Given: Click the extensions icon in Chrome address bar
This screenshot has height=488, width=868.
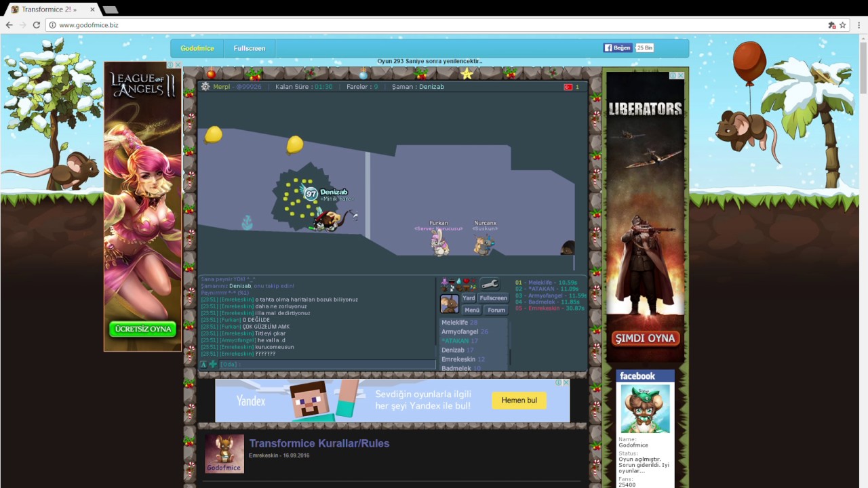Looking at the screenshot, I should (x=831, y=25).
